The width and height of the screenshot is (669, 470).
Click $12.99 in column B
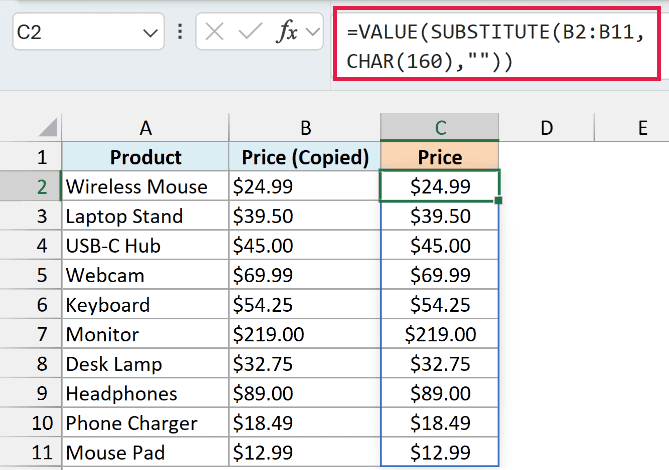(305, 452)
